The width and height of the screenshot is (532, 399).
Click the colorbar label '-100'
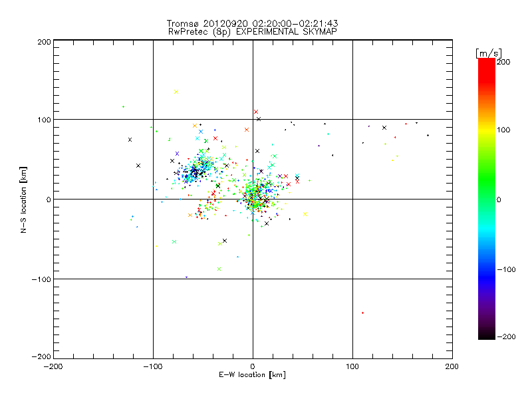[x=506, y=269]
